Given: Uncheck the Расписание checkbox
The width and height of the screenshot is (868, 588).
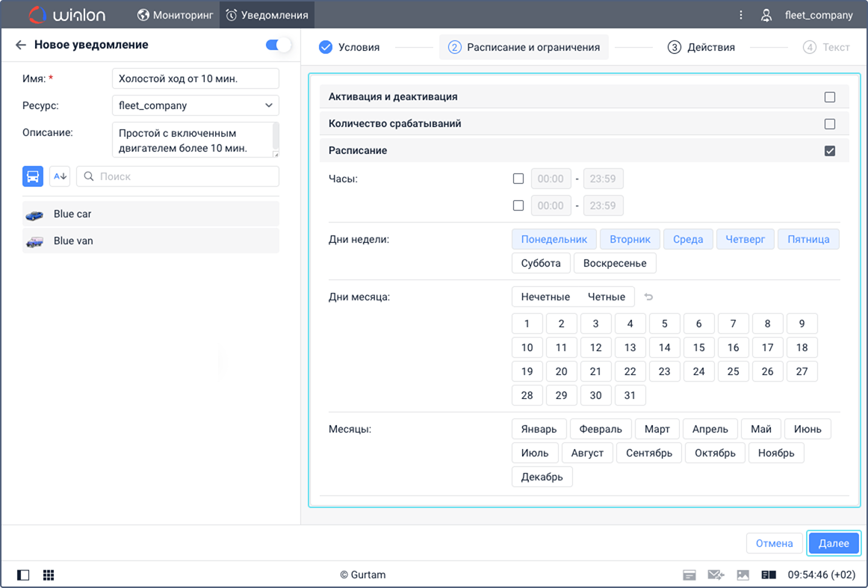Looking at the screenshot, I should coord(829,151).
